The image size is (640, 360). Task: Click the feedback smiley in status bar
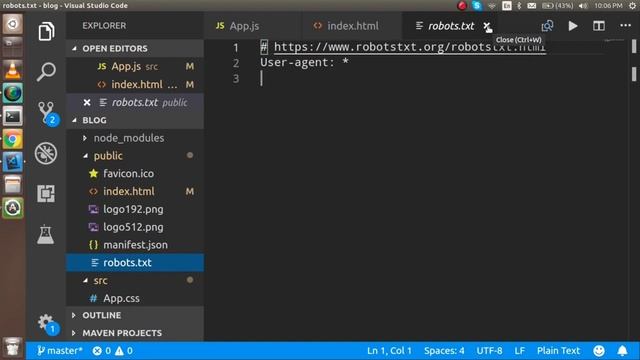[x=599, y=351]
